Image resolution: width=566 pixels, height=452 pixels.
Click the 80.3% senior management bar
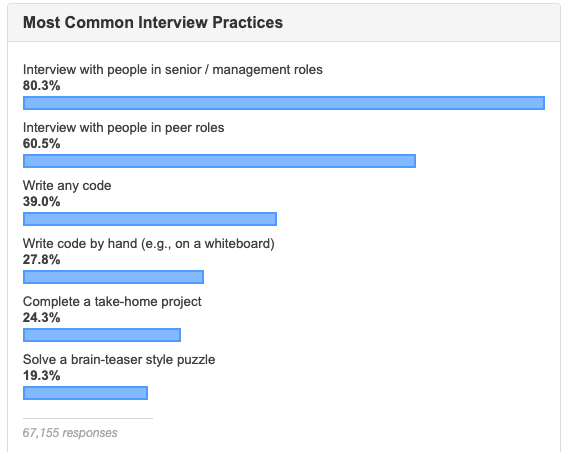coord(284,103)
